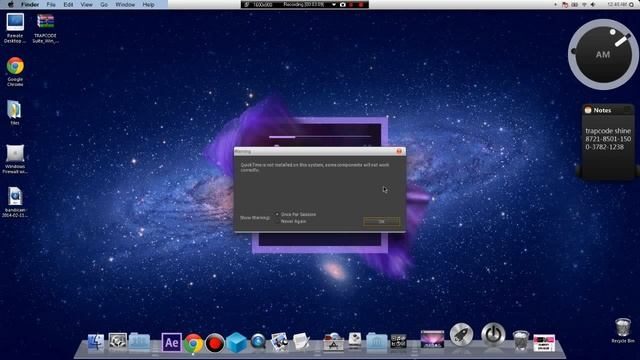Click the volume icon in menu bar
Image resolution: width=640 pixels, height=360 pixels.
pyautogui.click(x=593, y=4)
